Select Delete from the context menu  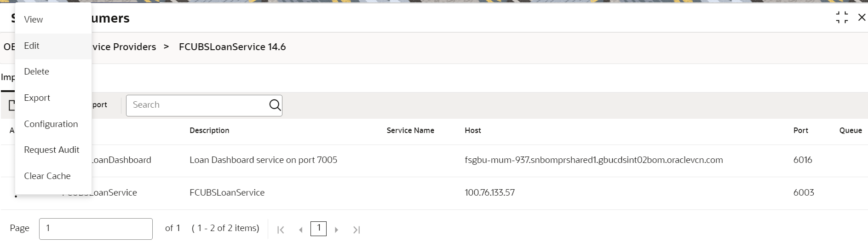pyautogui.click(x=36, y=72)
